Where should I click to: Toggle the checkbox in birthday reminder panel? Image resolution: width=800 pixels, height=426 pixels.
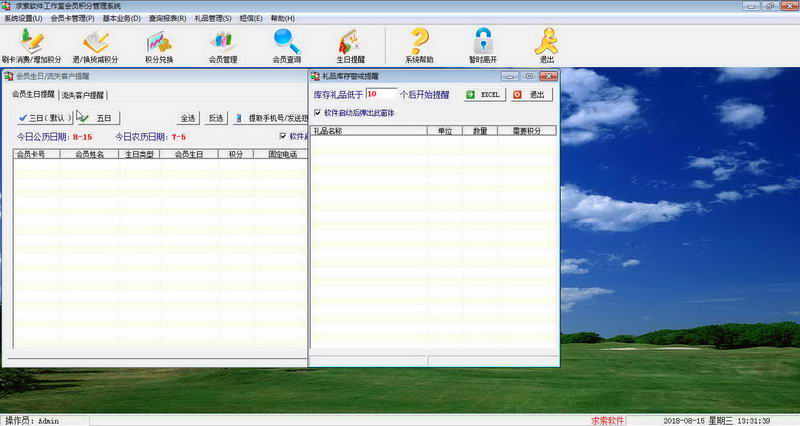pyautogui.click(x=283, y=136)
